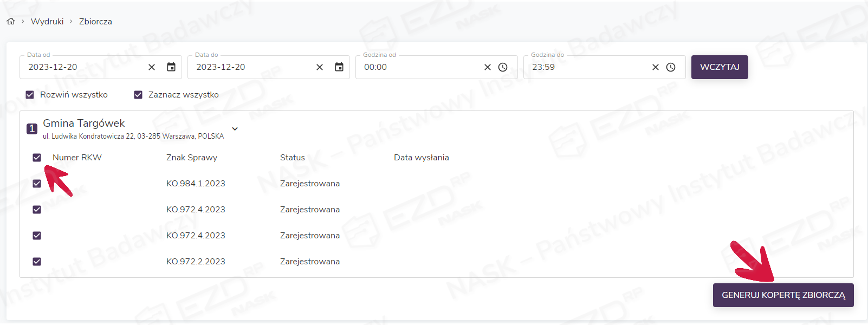868x325 pixels.
Task: Open clock picker for Godzina do
Action: pyautogui.click(x=671, y=67)
